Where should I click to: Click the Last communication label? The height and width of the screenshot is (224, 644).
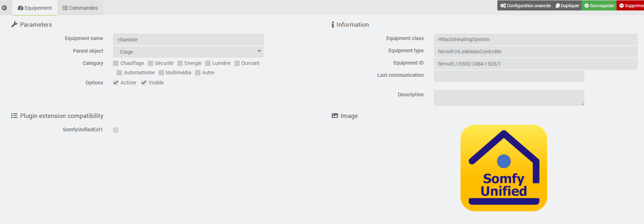pyautogui.click(x=401, y=75)
